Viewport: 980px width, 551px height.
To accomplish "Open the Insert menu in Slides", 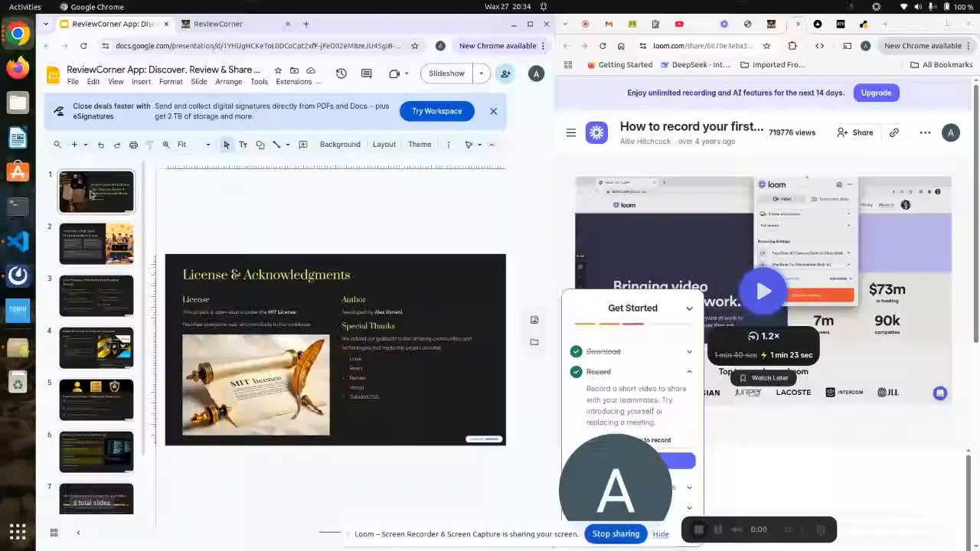I will [141, 82].
